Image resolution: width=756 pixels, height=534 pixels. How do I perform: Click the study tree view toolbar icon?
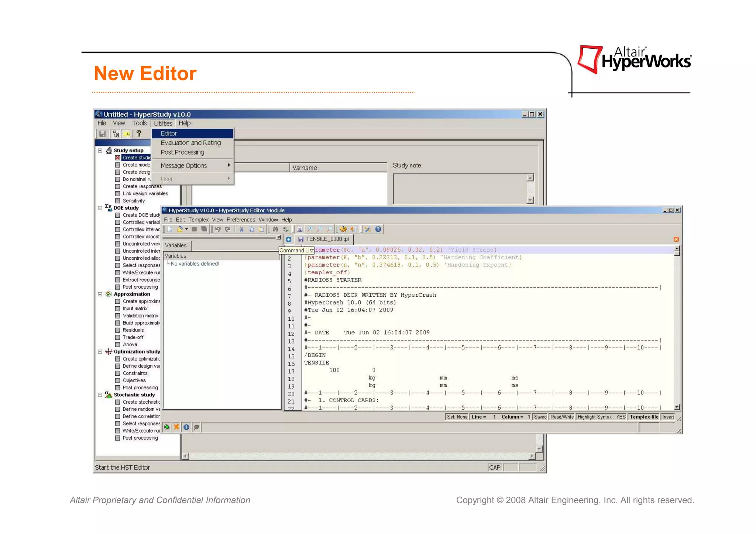pos(116,134)
